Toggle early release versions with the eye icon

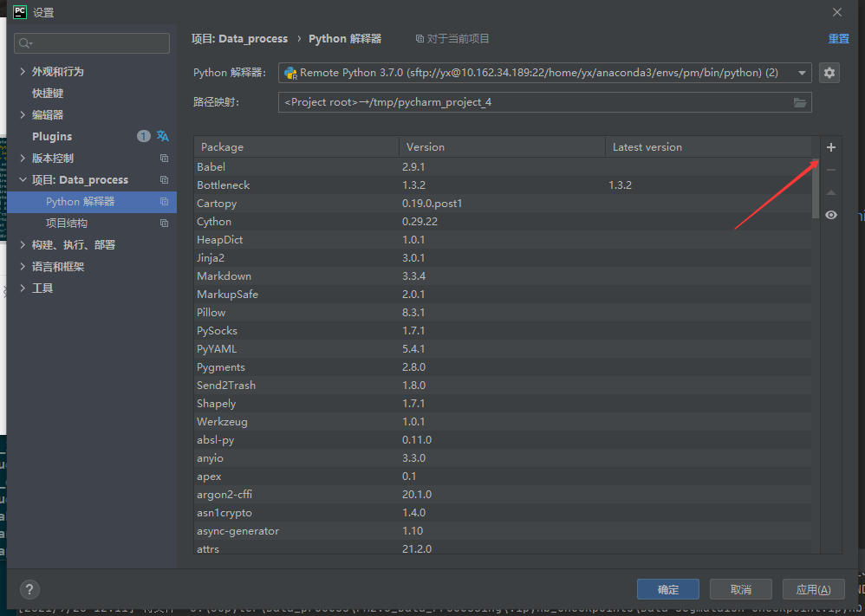point(830,214)
